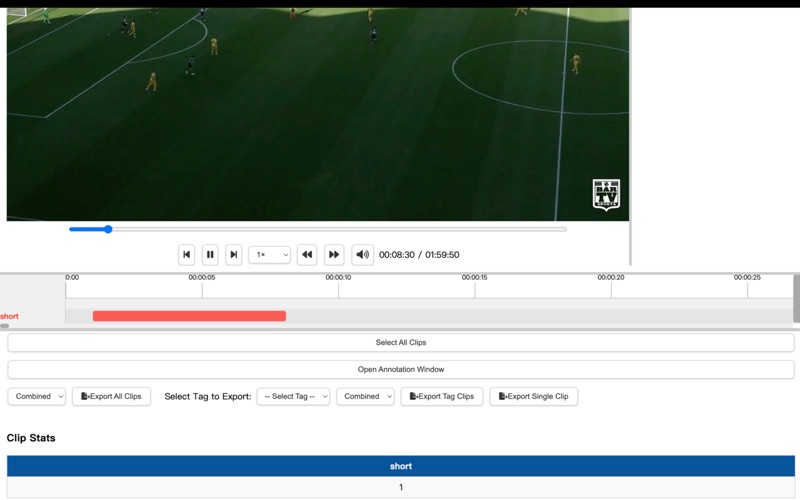800x500 pixels.
Task: Open Annotation Window button
Action: [x=401, y=369]
